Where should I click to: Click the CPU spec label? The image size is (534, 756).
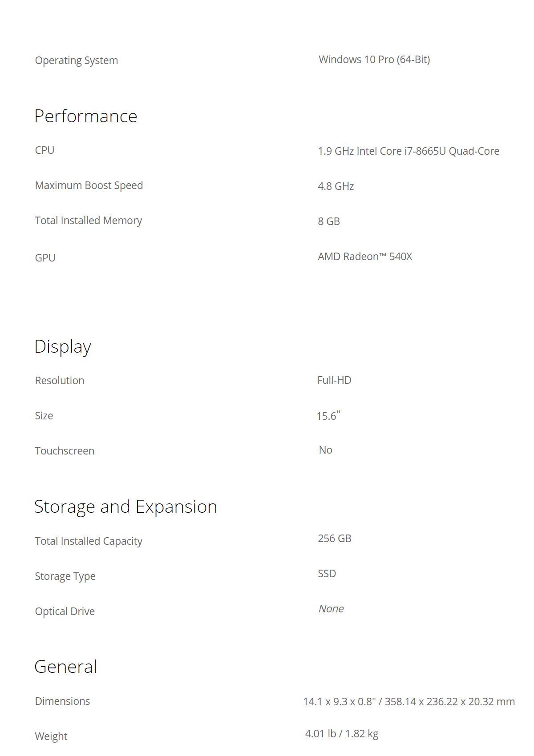click(44, 150)
